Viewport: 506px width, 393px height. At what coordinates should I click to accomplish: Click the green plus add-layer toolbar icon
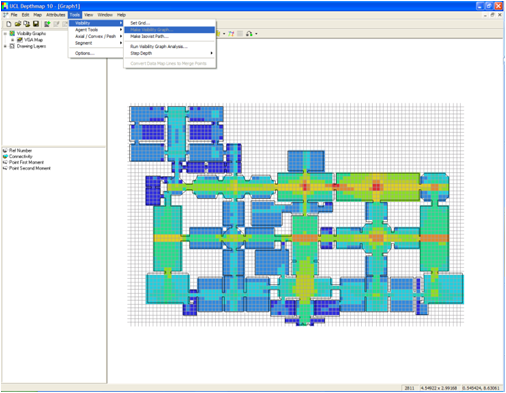pos(47,24)
